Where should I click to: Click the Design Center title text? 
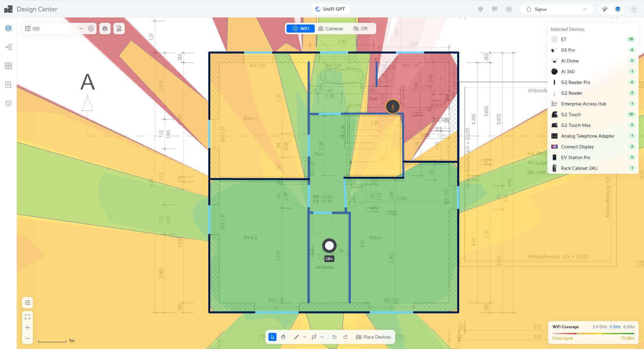pyautogui.click(x=37, y=9)
